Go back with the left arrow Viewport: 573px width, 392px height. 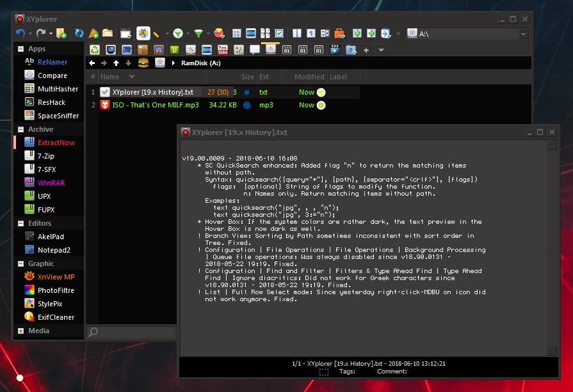92,63
